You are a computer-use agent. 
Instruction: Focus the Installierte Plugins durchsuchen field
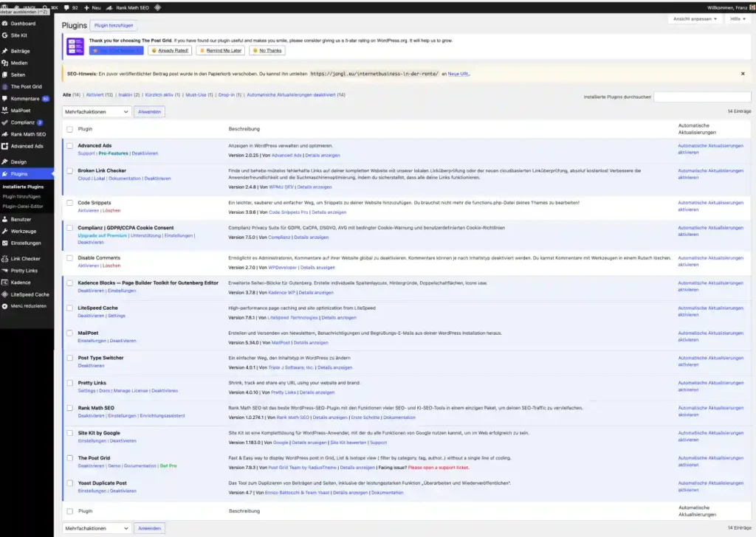click(702, 97)
